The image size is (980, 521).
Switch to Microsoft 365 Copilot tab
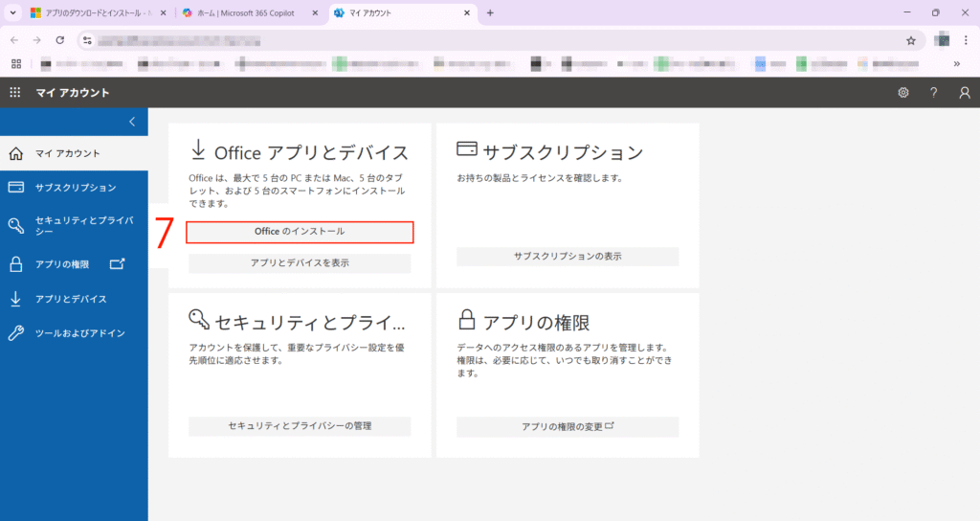tap(250, 12)
